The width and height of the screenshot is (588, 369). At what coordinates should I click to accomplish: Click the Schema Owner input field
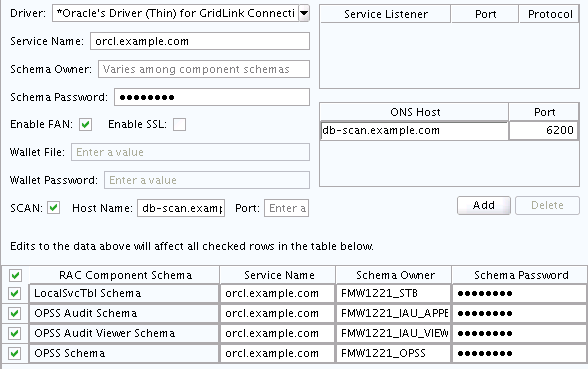[204, 69]
